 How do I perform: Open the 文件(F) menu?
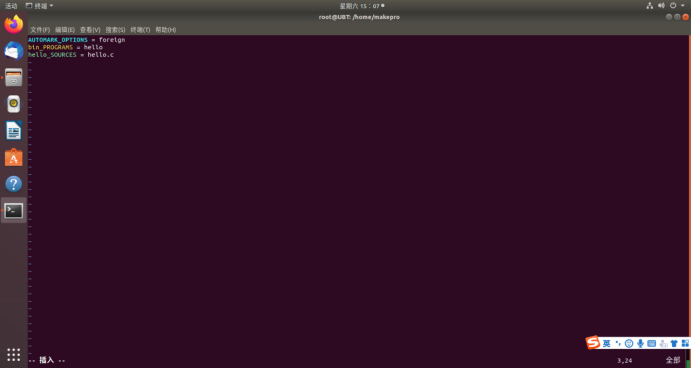(x=40, y=30)
